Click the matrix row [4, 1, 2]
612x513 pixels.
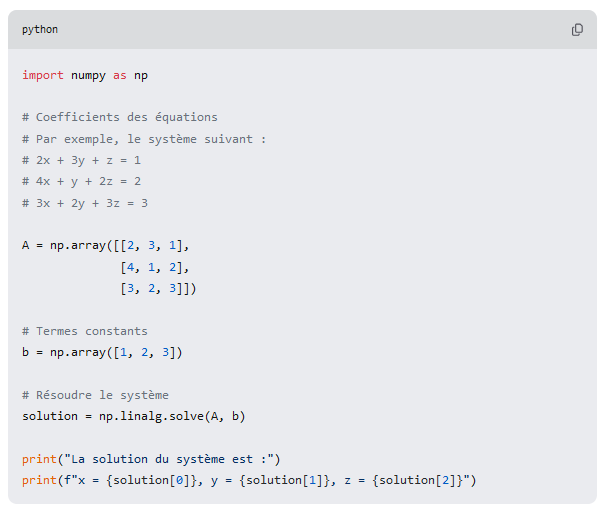[x=154, y=267]
